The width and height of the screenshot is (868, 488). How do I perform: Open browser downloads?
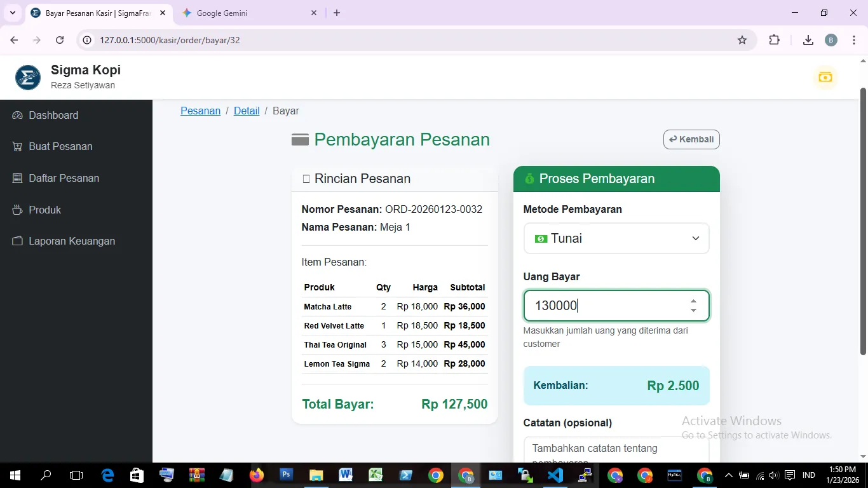(x=808, y=40)
